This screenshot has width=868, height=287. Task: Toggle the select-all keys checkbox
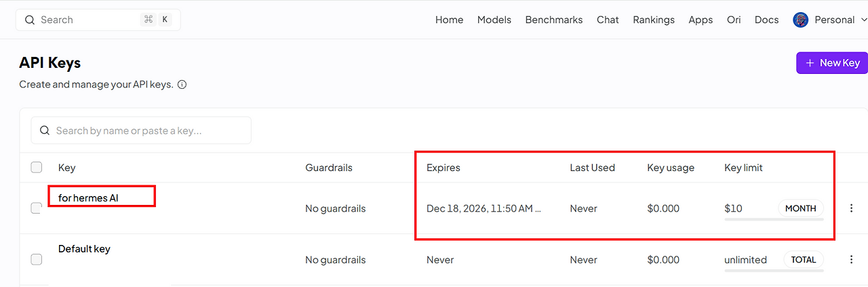pos(37,168)
